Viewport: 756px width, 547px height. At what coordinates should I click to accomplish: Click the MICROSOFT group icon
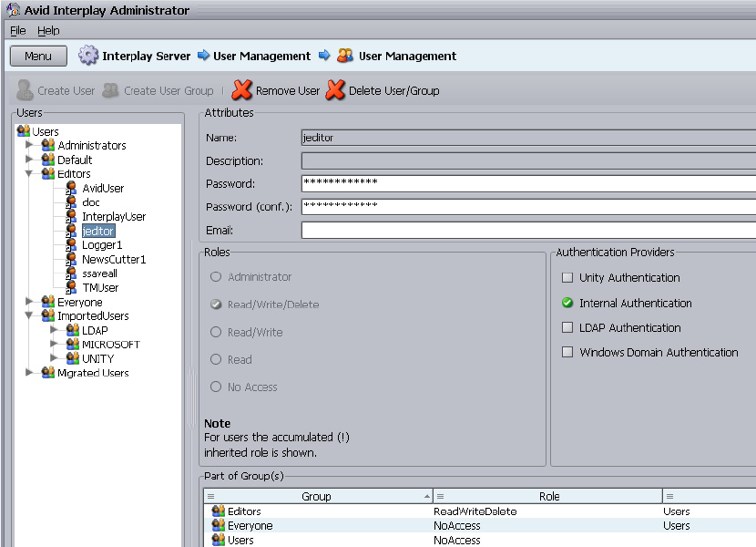72,344
